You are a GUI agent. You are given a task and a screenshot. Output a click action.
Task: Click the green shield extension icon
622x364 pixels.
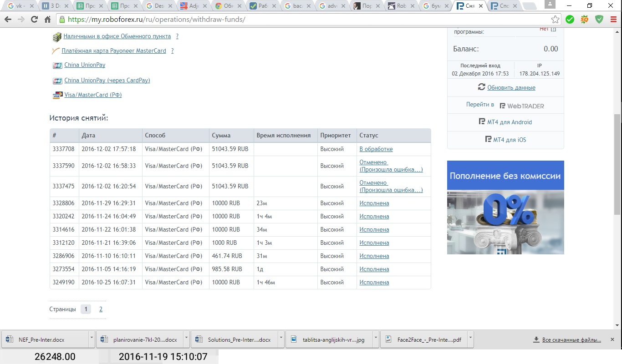(600, 20)
